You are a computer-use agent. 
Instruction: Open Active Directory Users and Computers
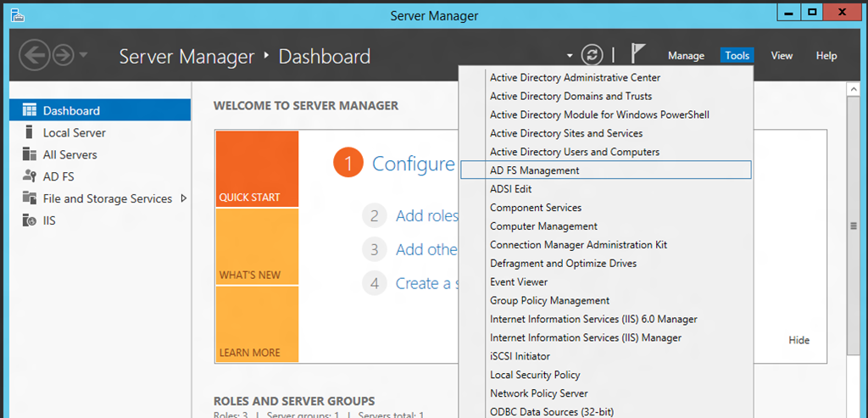pos(606,152)
